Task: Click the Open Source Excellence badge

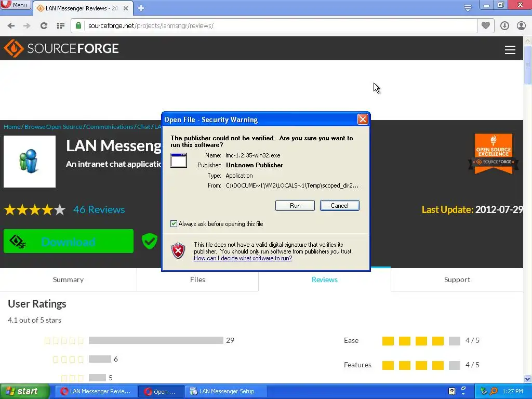Action: point(494,154)
